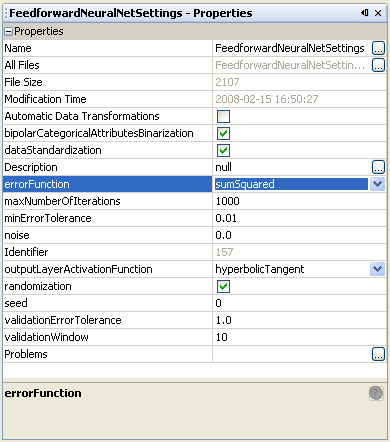Disable the randomization checkbox

click(x=223, y=286)
